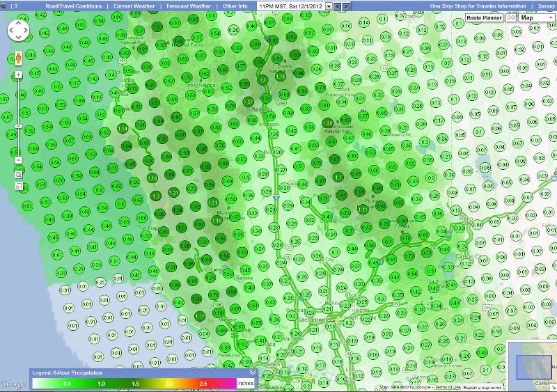Collapse the 6-Hour Precipitation legend
557x392 pixels.
[x=253, y=373]
